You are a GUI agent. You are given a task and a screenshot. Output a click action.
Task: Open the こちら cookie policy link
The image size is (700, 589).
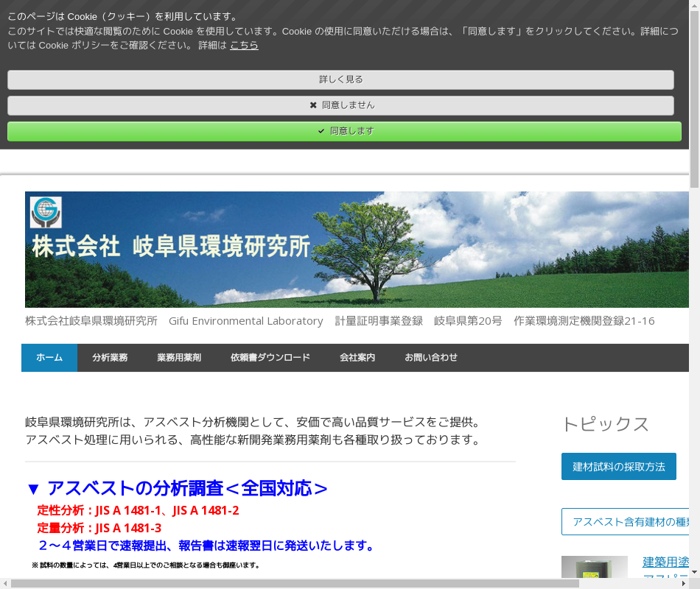coord(244,45)
